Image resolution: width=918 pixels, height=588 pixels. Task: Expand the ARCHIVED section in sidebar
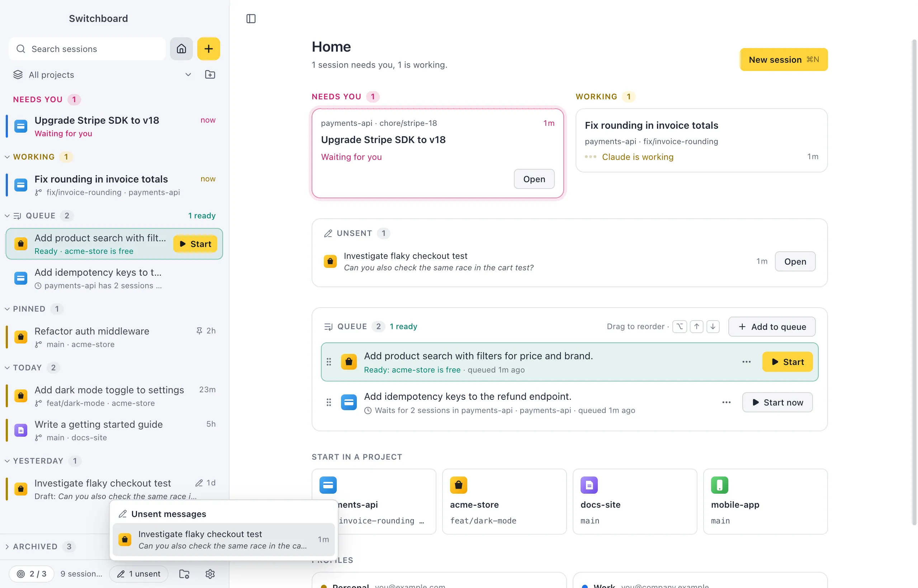7,547
